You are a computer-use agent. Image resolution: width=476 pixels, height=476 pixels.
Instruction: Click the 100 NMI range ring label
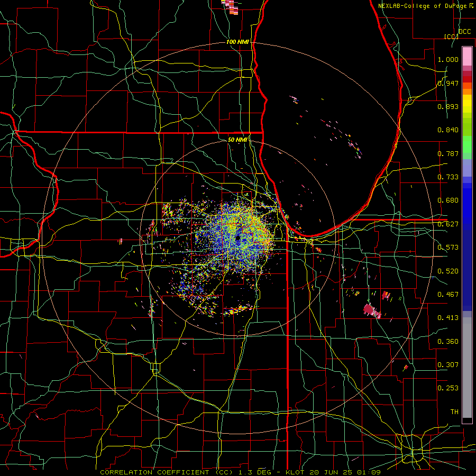point(237,42)
